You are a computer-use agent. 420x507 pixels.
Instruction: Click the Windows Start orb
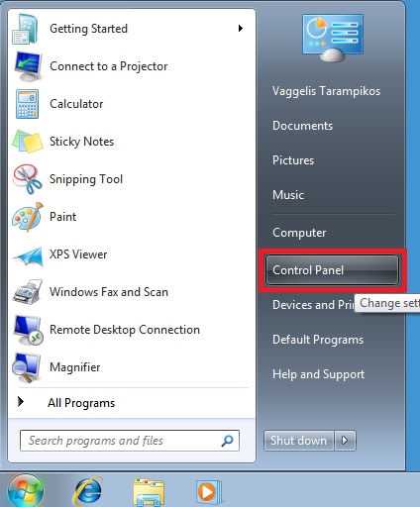click(x=26, y=492)
